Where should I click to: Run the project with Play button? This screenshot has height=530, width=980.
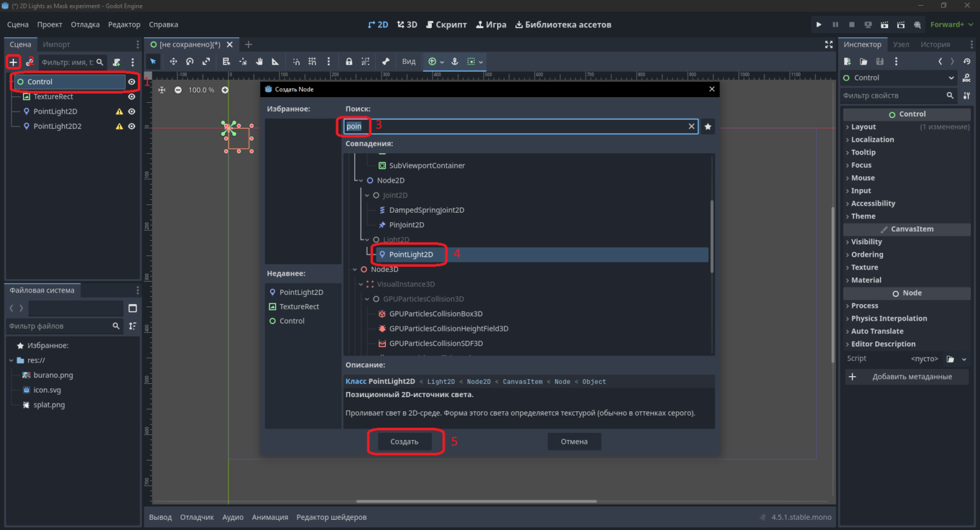click(819, 24)
